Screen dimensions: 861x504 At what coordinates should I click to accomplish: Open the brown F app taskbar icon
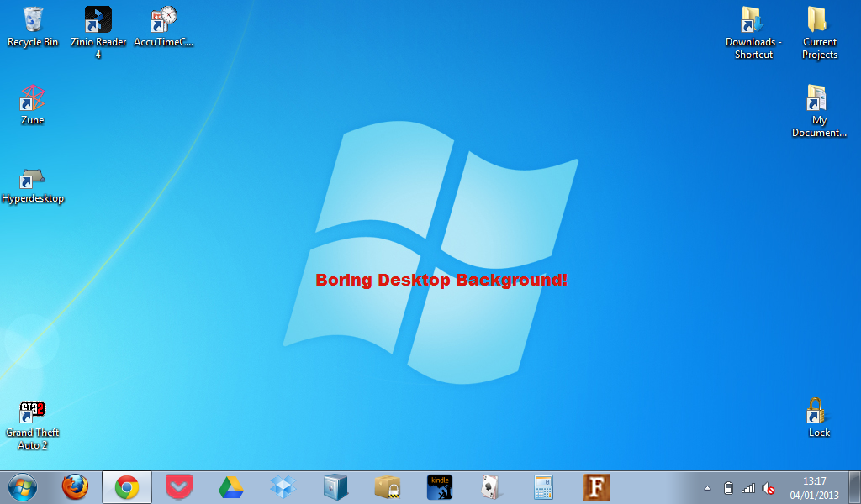click(x=596, y=487)
